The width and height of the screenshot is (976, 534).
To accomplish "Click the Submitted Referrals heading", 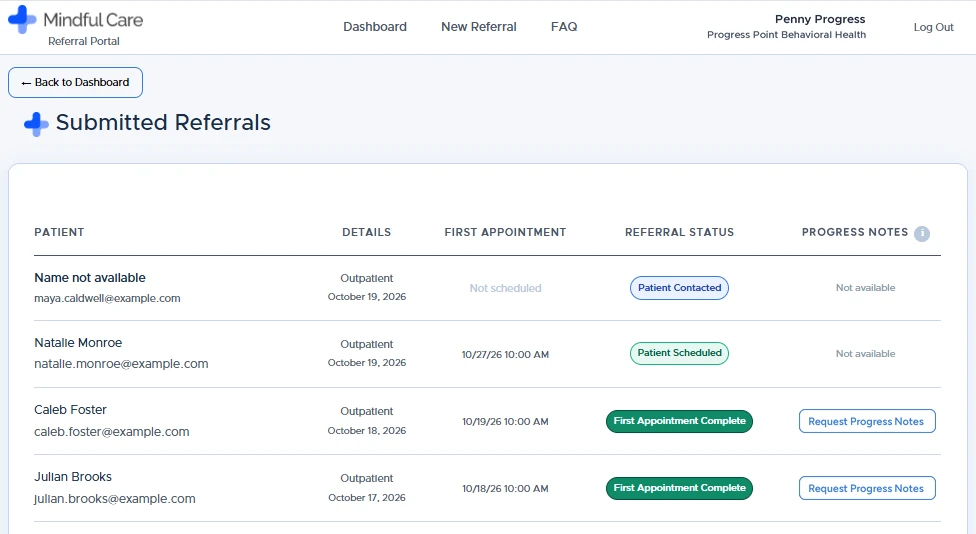I will 163,123.
